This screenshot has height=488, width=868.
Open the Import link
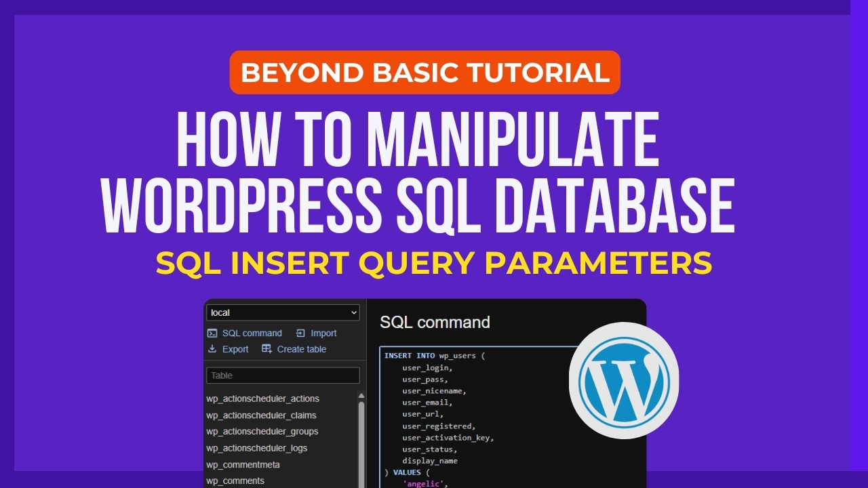point(323,333)
